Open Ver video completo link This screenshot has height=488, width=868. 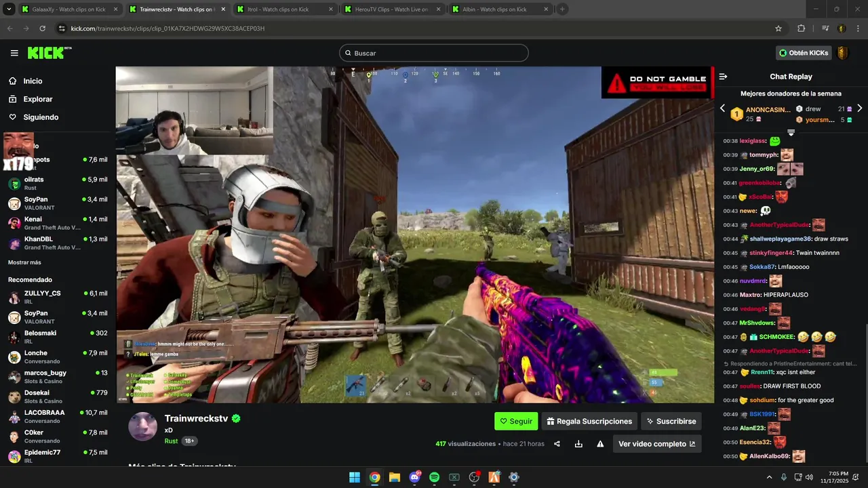tap(657, 444)
